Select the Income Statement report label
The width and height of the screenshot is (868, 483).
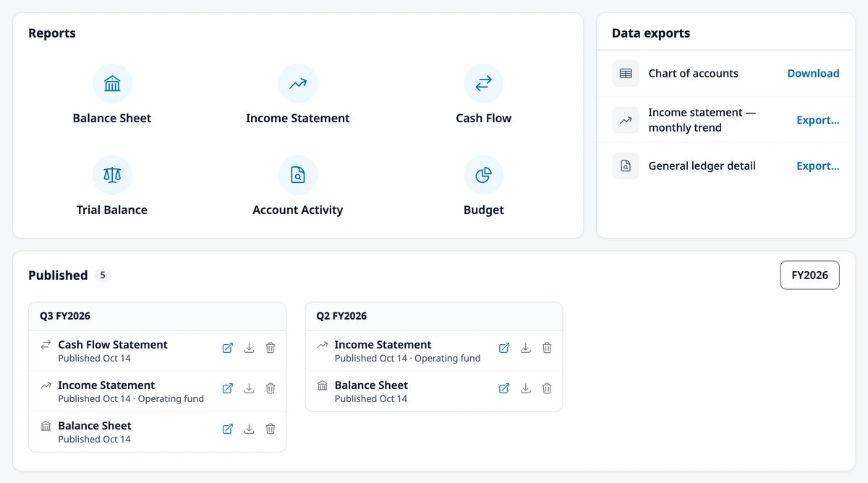[298, 119]
